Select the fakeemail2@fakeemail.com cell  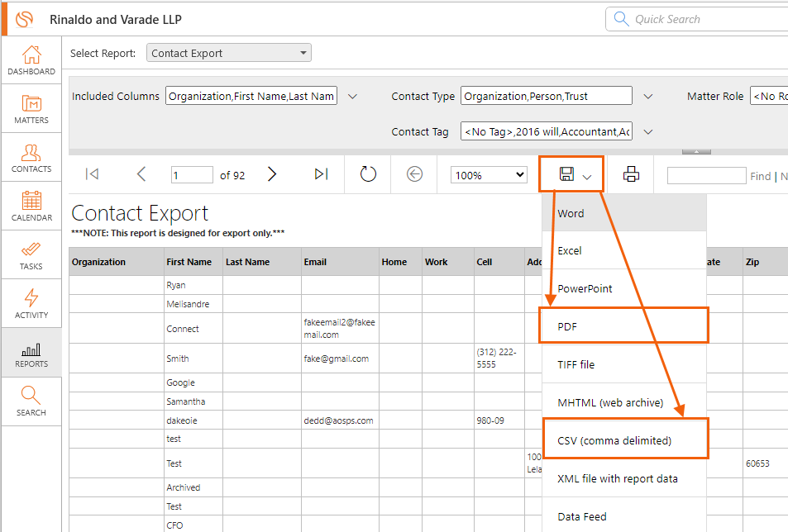pyautogui.click(x=339, y=328)
